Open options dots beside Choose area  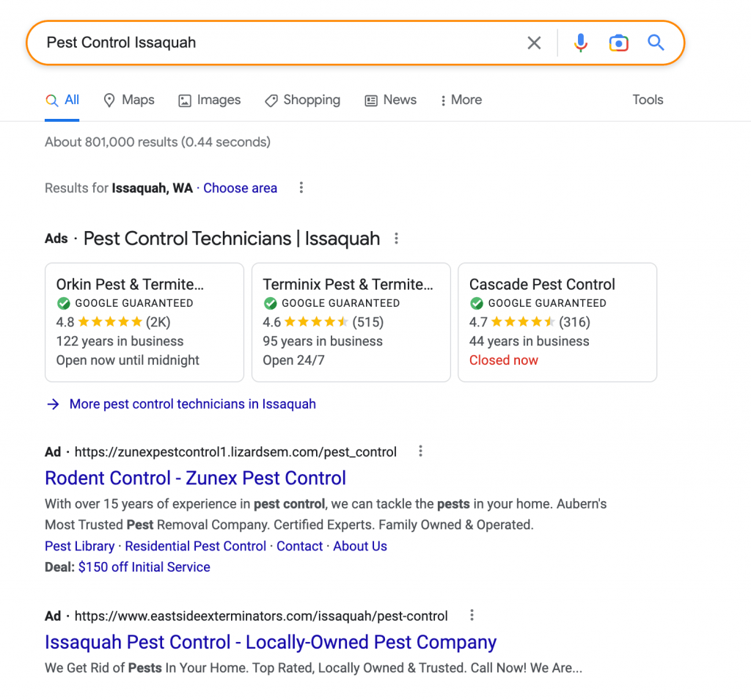click(x=301, y=187)
